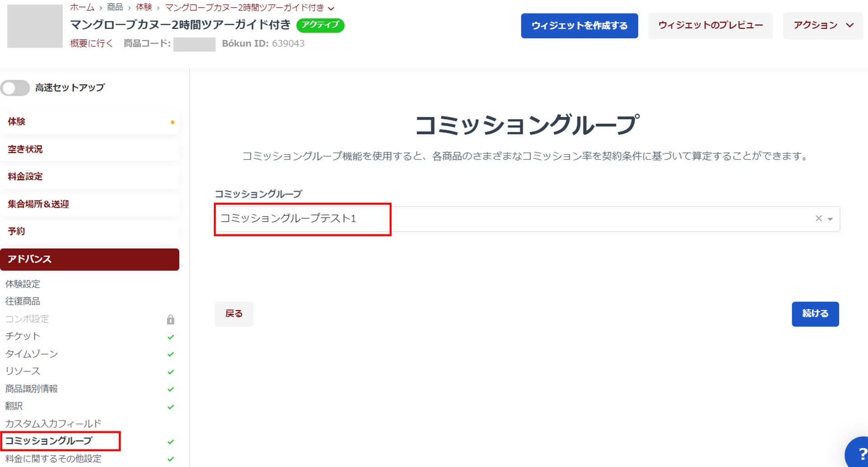This screenshot has width=868, height=467.
Task: Click the product thumbnail image placeholder
Action: [x=35, y=26]
